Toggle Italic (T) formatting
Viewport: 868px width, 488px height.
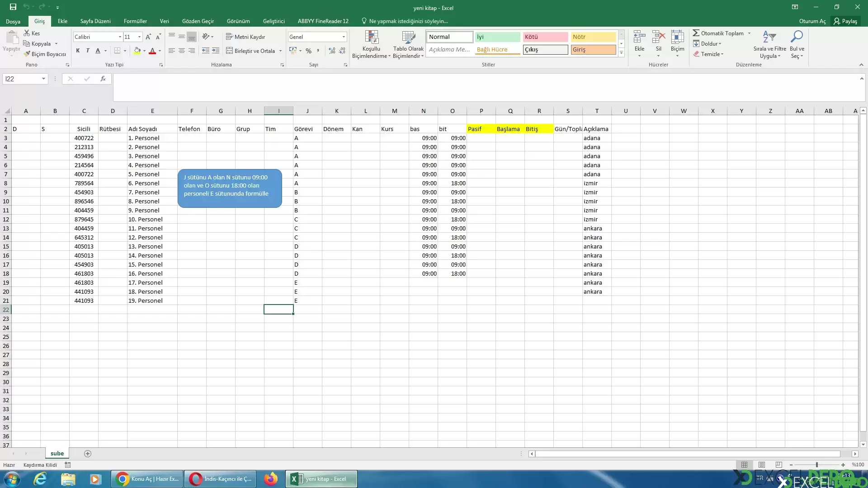coord(88,51)
